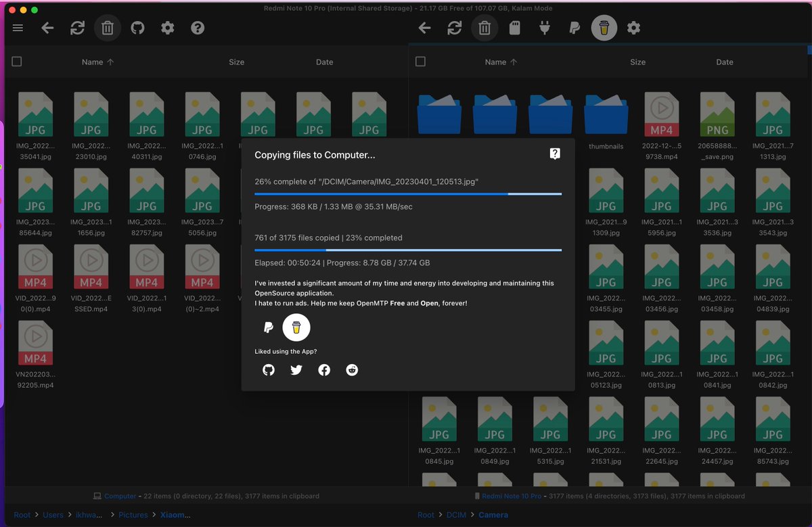Click Computer label in left status bar
The width and height of the screenshot is (812, 527).
[120, 496]
